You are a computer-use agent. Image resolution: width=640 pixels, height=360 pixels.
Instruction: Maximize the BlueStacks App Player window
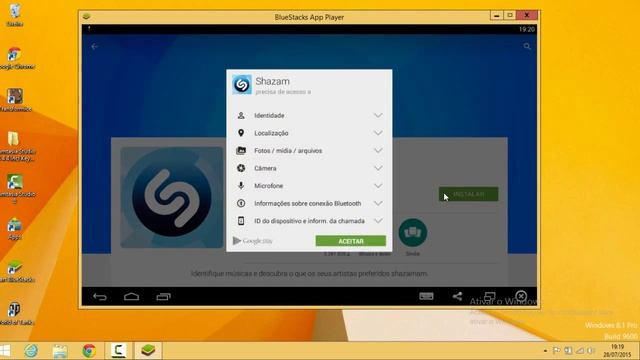click(x=510, y=16)
